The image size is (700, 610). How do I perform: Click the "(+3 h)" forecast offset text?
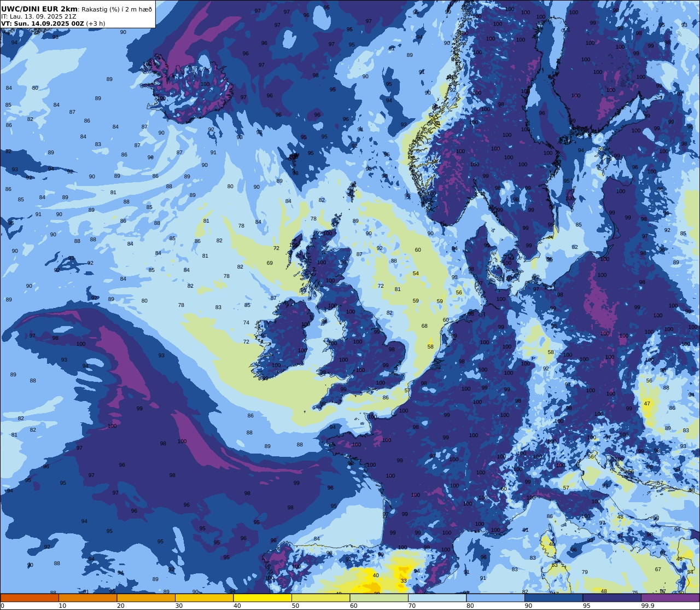tap(96, 24)
